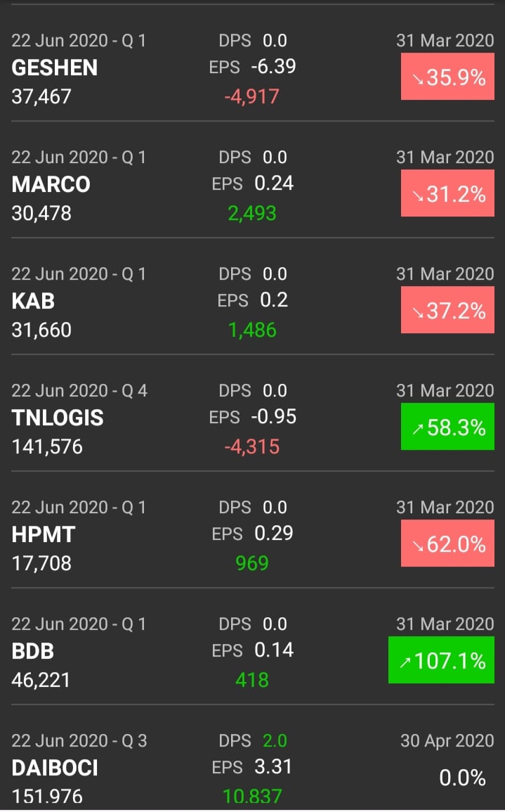The width and height of the screenshot is (505, 812).
Task: Tap the BDB up-arrow 107.1% badge
Action: [x=441, y=660]
